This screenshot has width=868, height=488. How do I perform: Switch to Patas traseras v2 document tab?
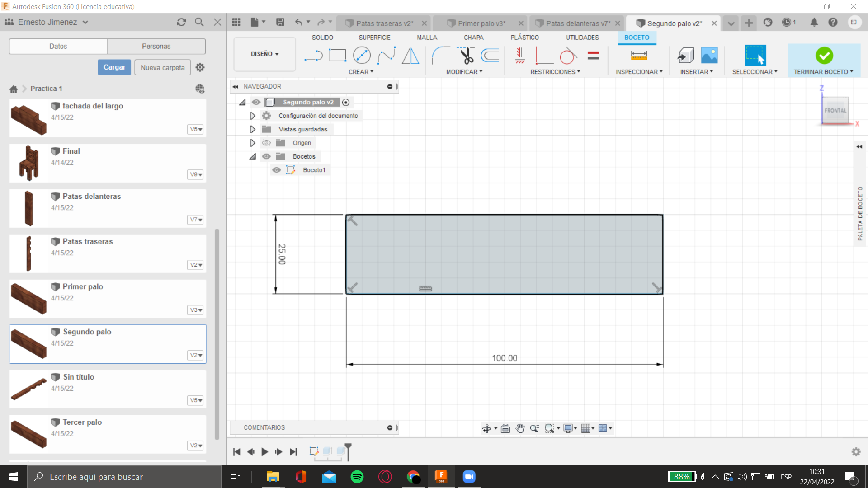pyautogui.click(x=384, y=23)
